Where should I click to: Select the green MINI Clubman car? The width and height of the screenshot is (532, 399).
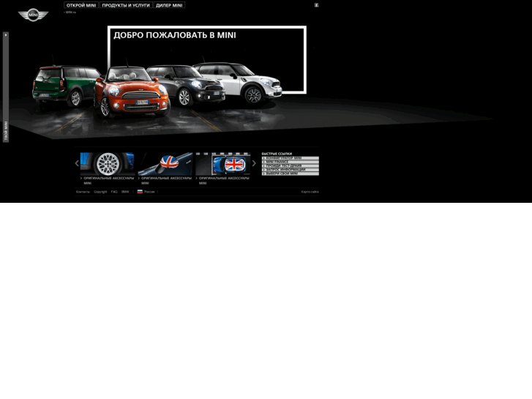click(x=64, y=86)
